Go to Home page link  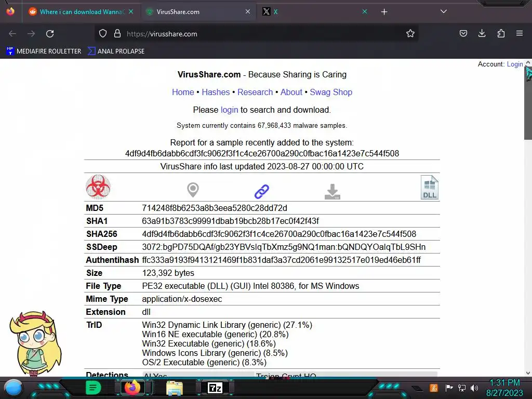click(183, 92)
